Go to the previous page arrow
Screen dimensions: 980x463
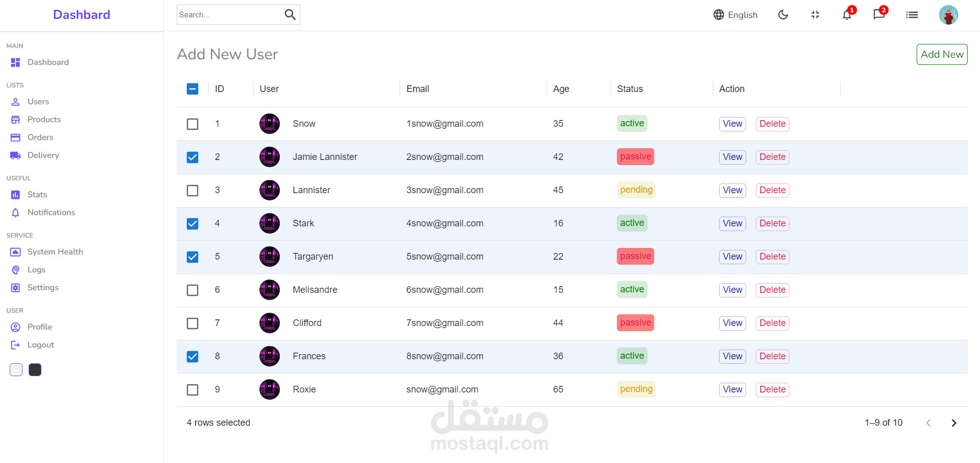928,423
